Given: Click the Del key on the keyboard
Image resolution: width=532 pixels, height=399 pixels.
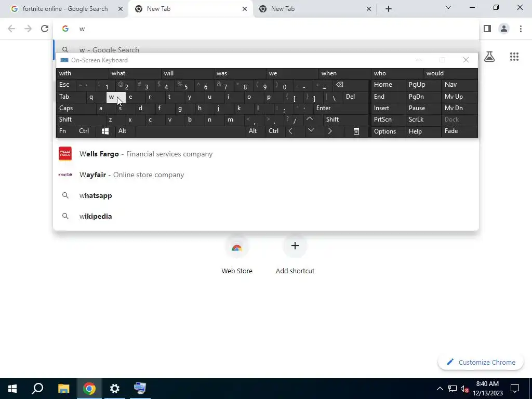Looking at the screenshot, I should click(x=355, y=97).
